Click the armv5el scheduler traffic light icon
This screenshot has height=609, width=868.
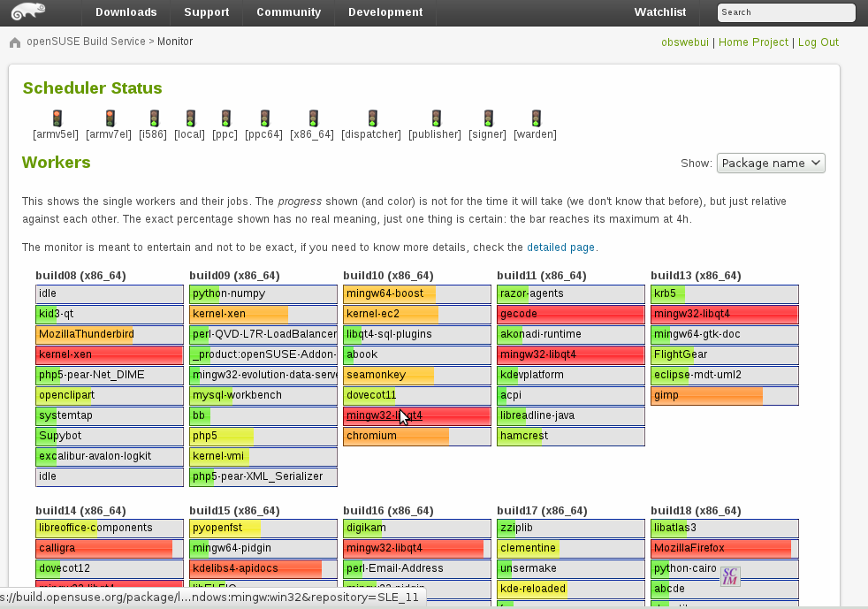pyautogui.click(x=57, y=118)
